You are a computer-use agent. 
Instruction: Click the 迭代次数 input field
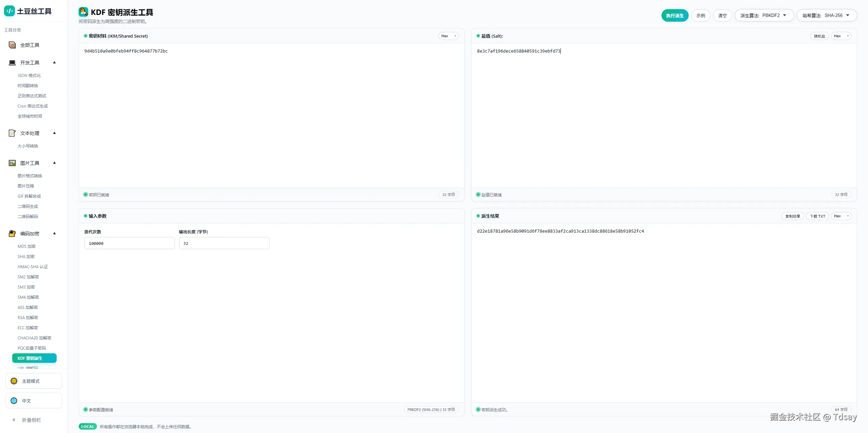(x=130, y=243)
